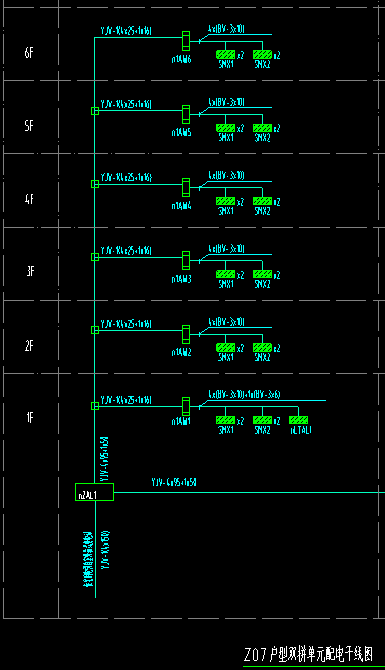Click the riser junction square on 2F
The height and width of the screenshot is (670, 385).
point(95,330)
